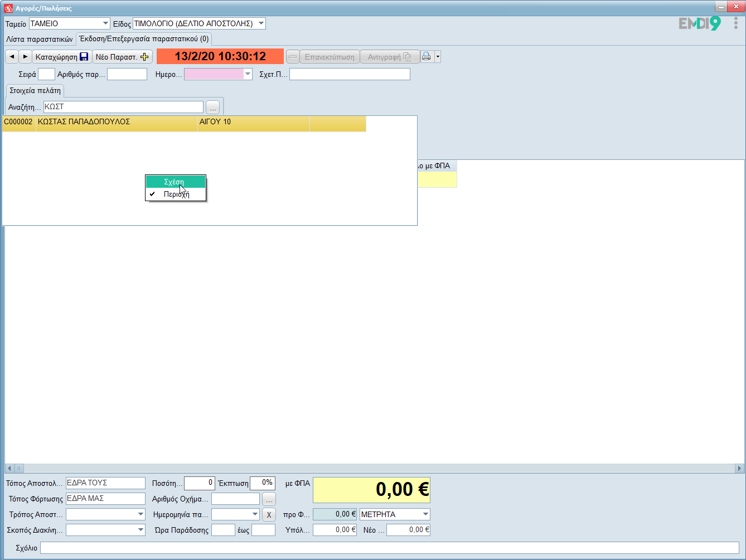Expand the ΜΕΤΡΗΤΑ payment method dropdown

pos(425,514)
